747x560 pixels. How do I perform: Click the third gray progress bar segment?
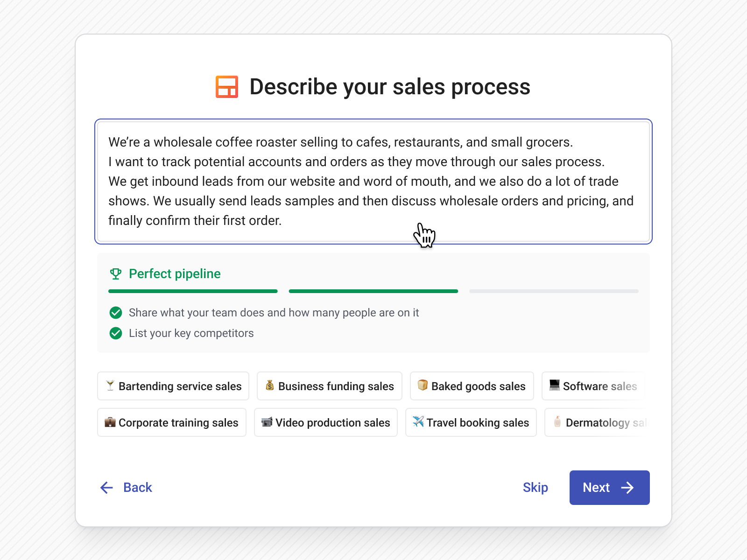pyautogui.click(x=554, y=291)
